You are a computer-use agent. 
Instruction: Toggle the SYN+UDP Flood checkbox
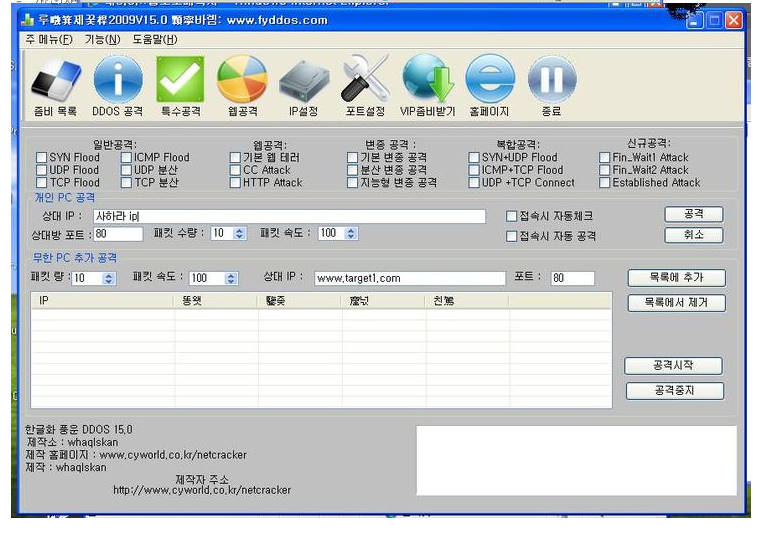click(474, 158)
